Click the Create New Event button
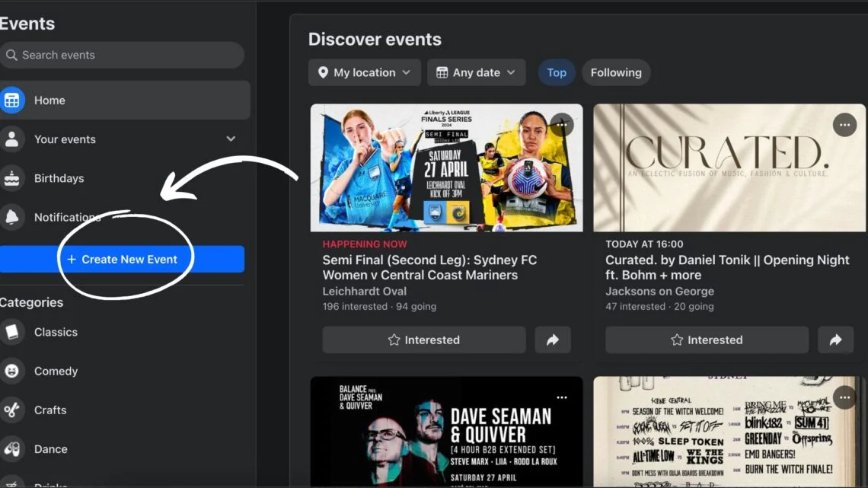 tap(122, 259)
